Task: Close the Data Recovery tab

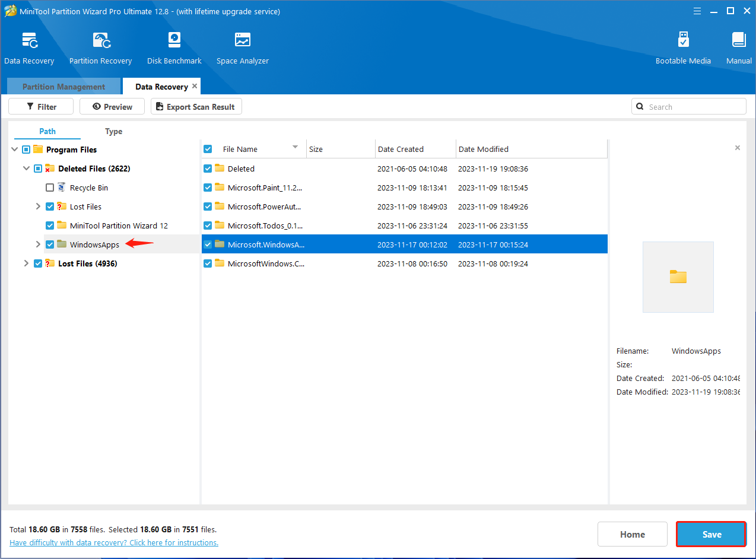Action: (195, 86)
